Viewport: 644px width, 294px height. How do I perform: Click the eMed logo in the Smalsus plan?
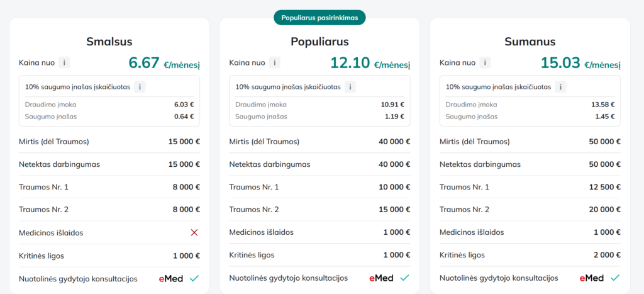pos(170,278)
